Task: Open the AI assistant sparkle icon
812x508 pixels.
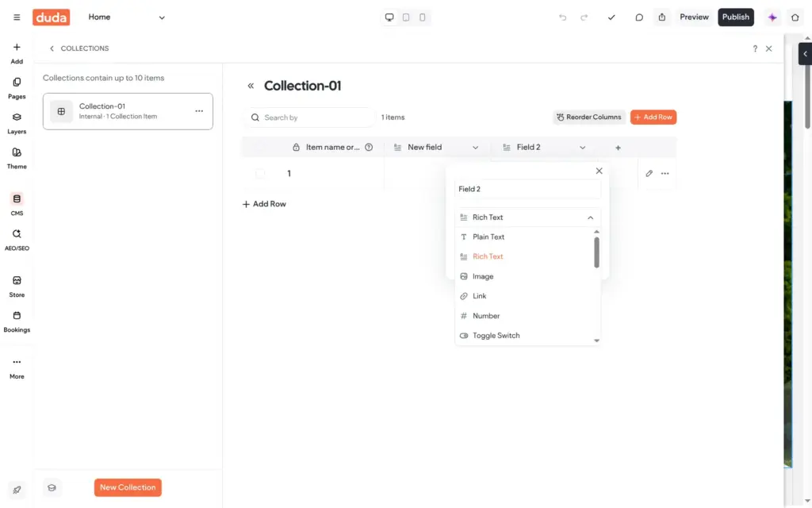Action: 772,17
